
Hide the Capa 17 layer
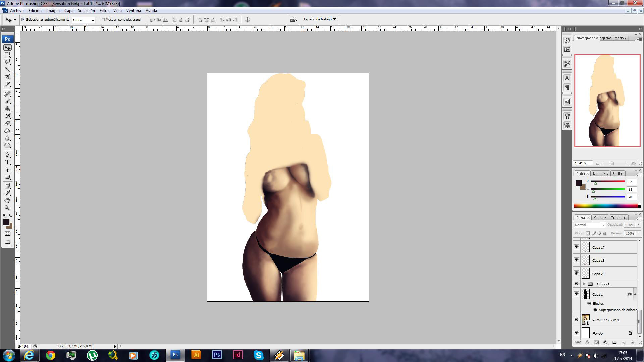click(576, 247)
